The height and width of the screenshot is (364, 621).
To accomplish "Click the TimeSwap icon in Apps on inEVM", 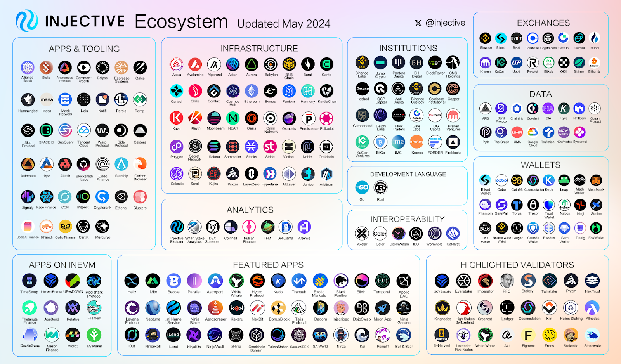I will tap(29, 281).
